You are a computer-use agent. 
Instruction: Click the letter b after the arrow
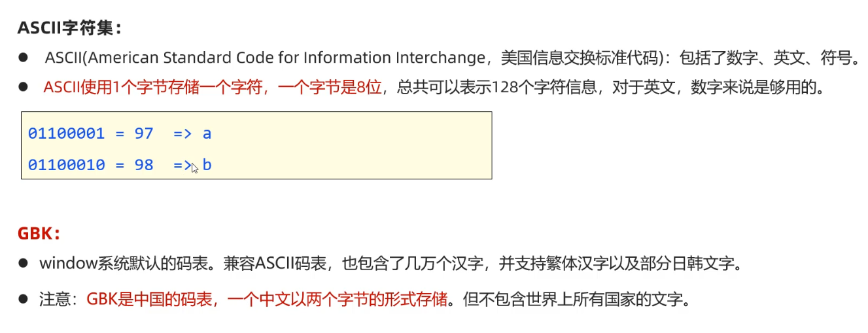click(x=207, y=165)
